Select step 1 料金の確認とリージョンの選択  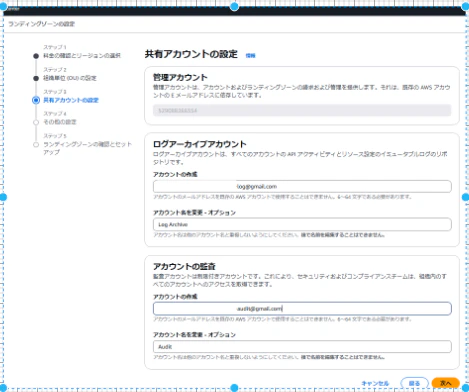coord(82,56)
